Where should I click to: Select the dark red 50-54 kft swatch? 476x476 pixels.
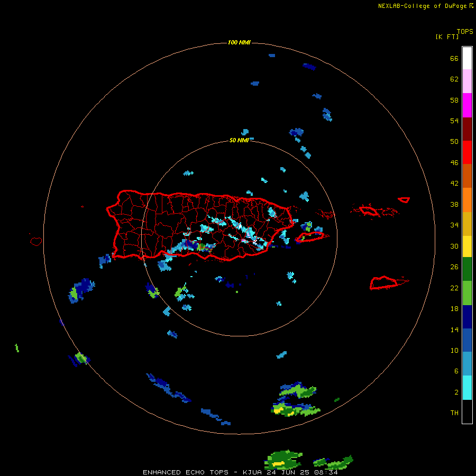(x=467, y=129)
